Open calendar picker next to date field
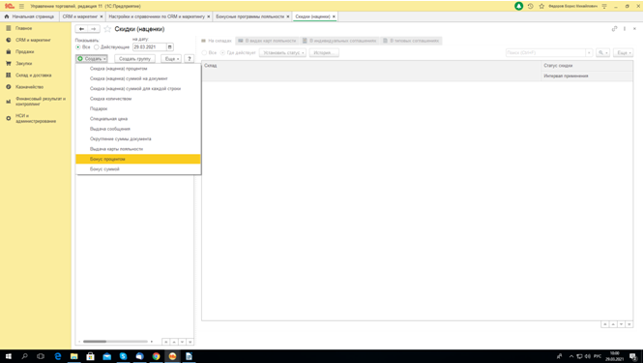 tap(169, 46)
